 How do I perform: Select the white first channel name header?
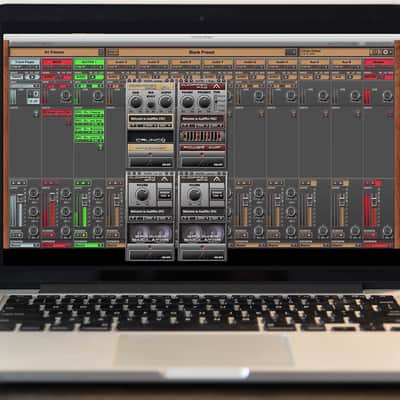25,62
